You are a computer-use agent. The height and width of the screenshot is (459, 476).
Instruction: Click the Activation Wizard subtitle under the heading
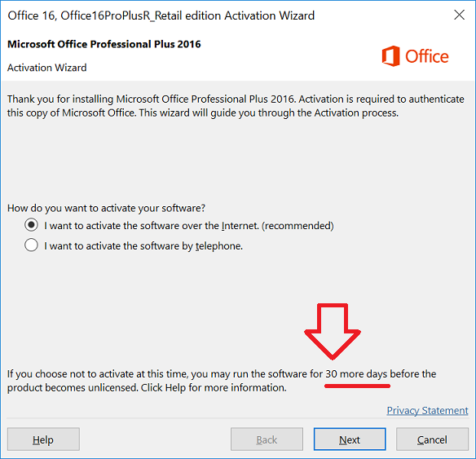tap(47, 68)
